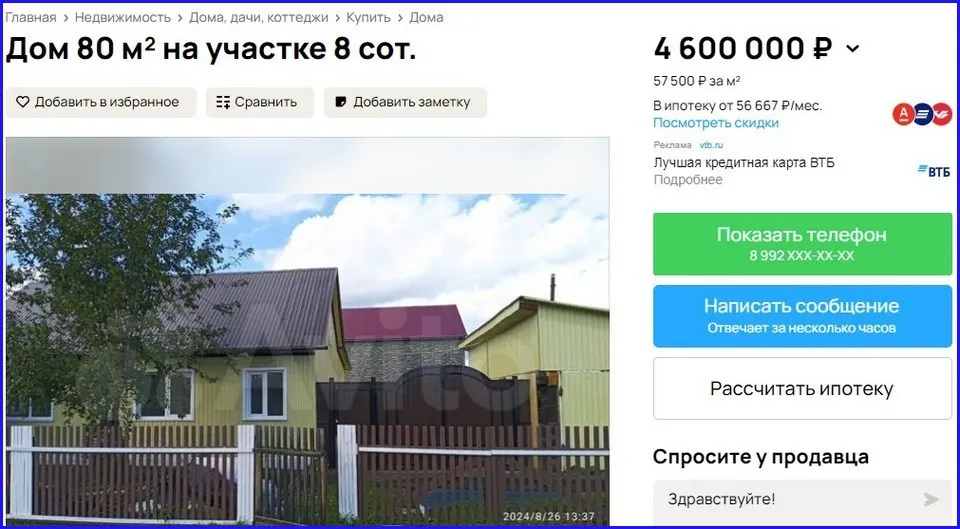
Task: Click the compare list icon
Action: pyautogui.click(x=223, y=102)
